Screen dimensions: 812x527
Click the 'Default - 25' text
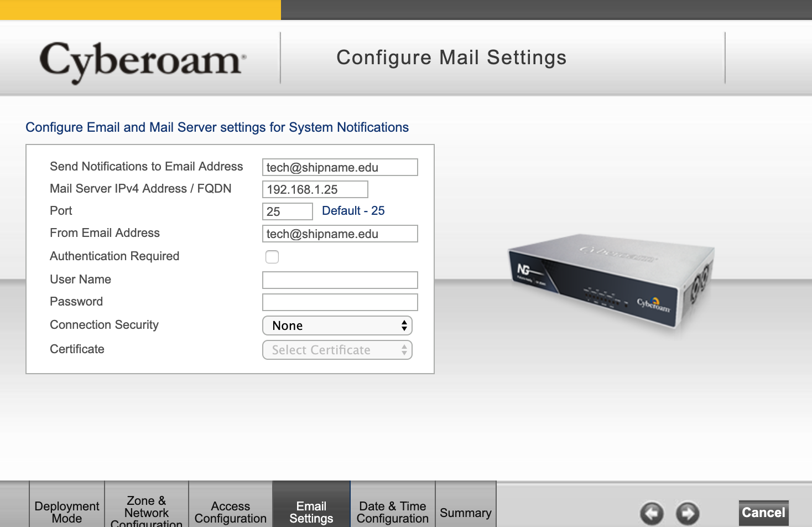pos(353,211)
